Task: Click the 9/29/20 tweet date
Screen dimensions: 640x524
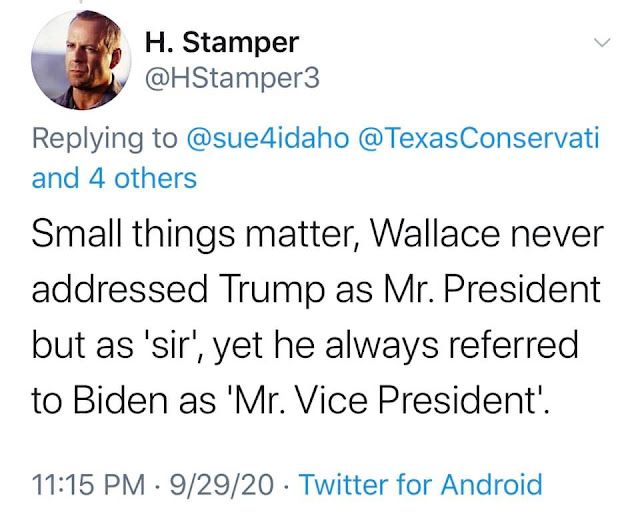Action: [223, 485]
